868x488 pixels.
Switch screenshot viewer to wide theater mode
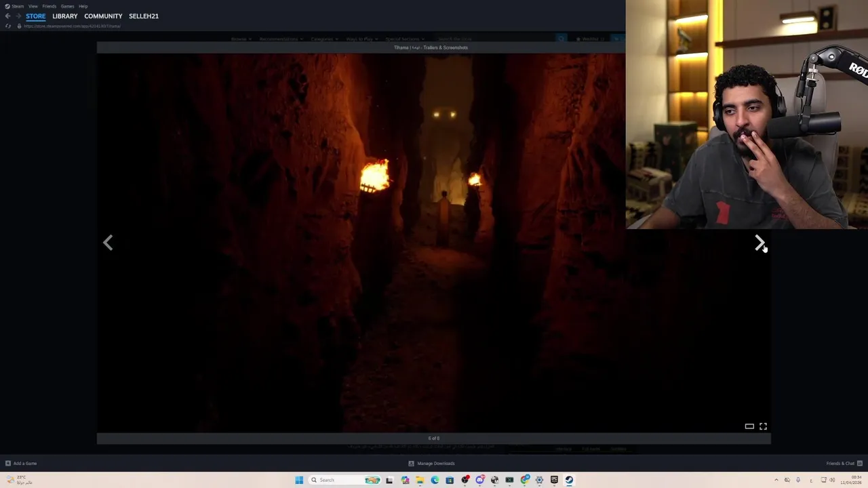click(x=749, y=426)
